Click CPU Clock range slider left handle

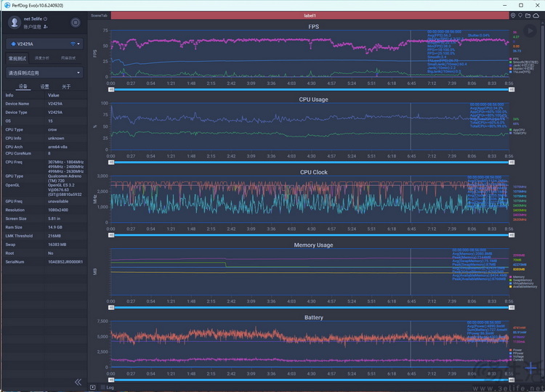coord(111,235)
